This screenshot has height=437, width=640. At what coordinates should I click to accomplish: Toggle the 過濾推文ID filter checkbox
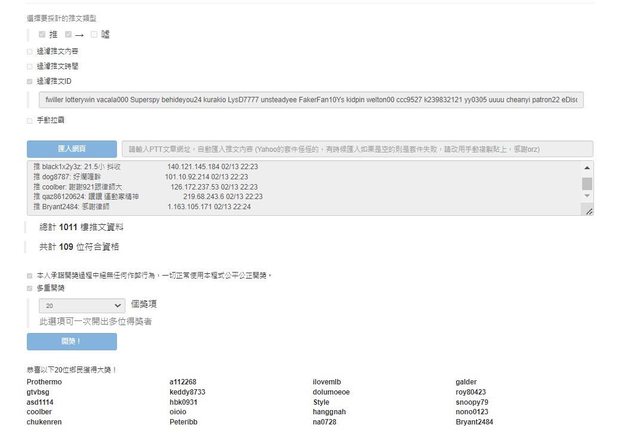pyautogui.click(x=29, y=80)
